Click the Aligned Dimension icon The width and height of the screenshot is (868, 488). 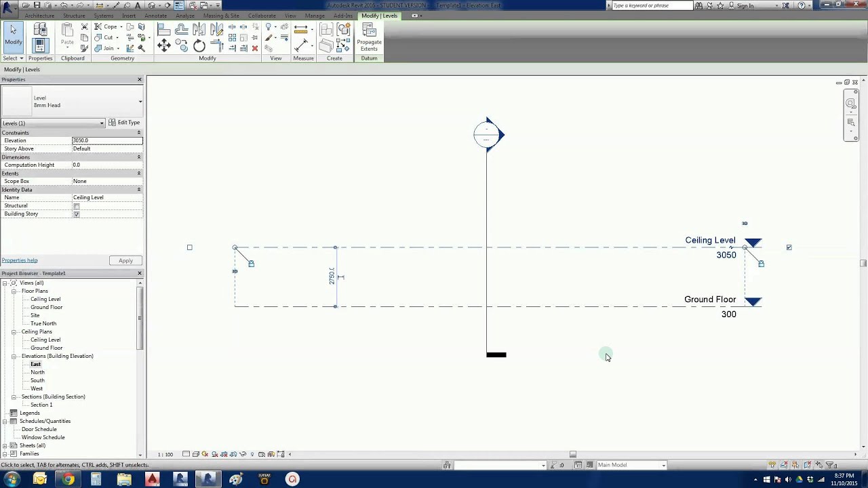301,45
